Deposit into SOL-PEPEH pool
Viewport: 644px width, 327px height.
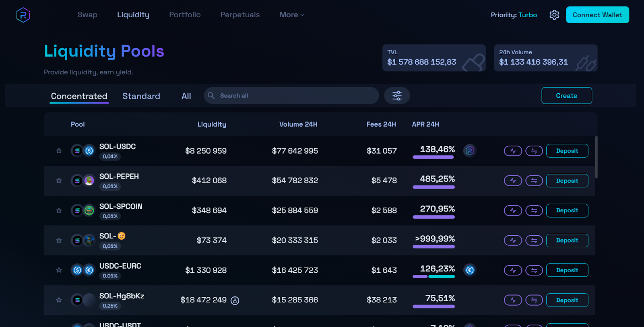click(x=567, y=181)
